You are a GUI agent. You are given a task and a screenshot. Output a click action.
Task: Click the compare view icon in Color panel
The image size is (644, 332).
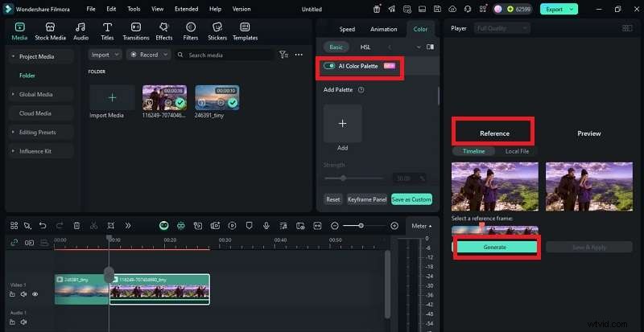click(x=430, y=47)
